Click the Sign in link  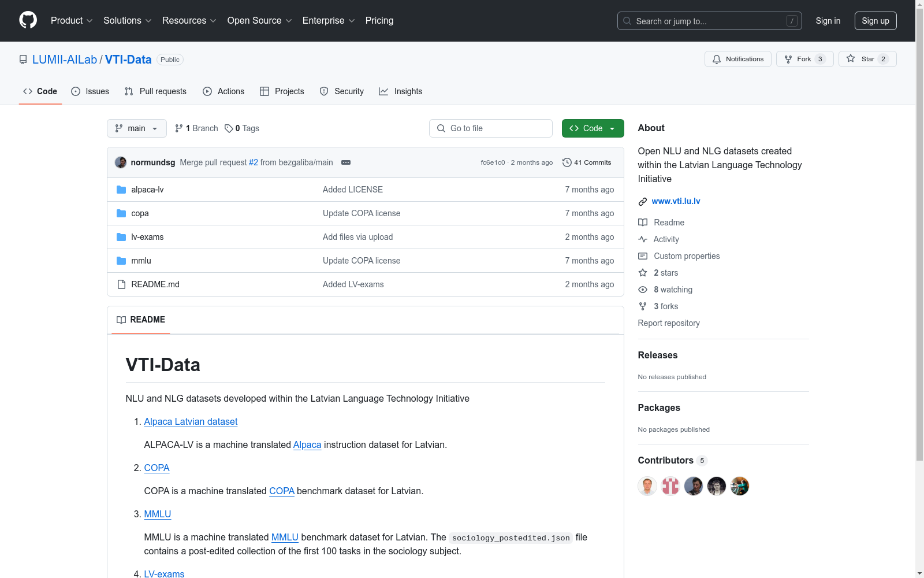click(x=828, y=21)
